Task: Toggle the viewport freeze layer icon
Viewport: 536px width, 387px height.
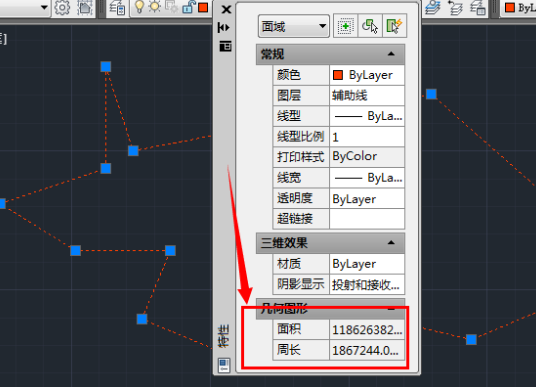Action: pyautogui.click(x=171, y=7)
